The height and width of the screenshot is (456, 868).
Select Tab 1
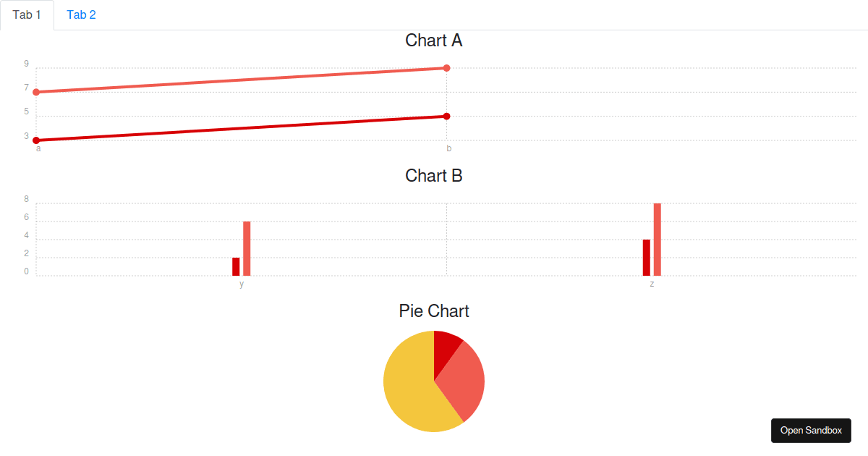27,14
